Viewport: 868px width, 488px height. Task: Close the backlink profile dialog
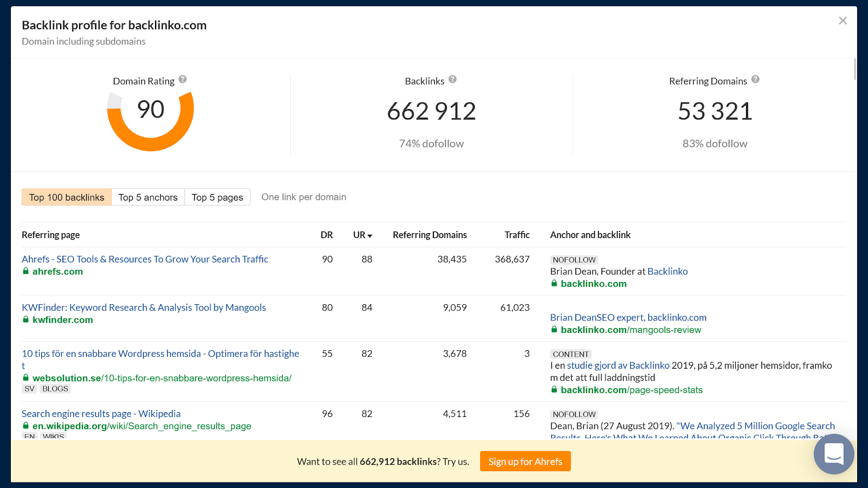click(x=843, y=21)
